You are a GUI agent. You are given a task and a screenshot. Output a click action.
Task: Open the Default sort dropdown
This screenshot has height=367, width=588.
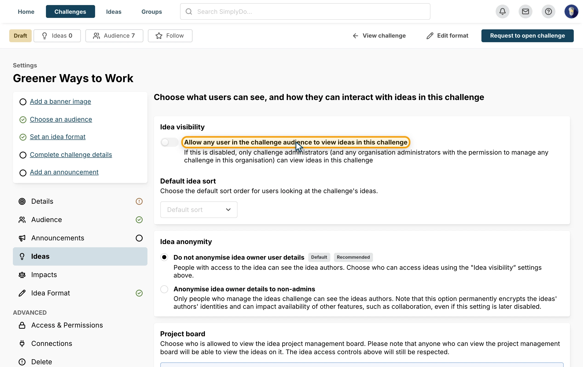(199, 209)
